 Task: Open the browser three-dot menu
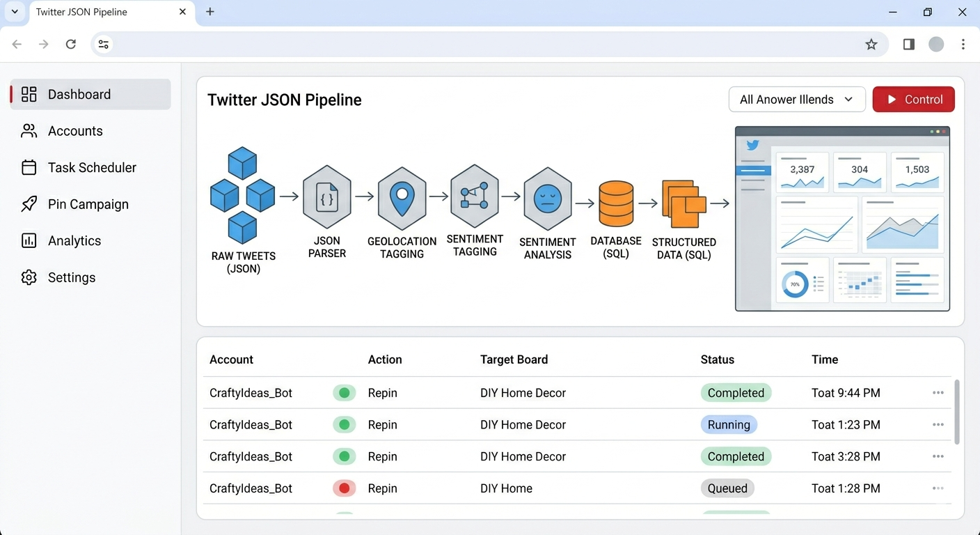(963, 45)
